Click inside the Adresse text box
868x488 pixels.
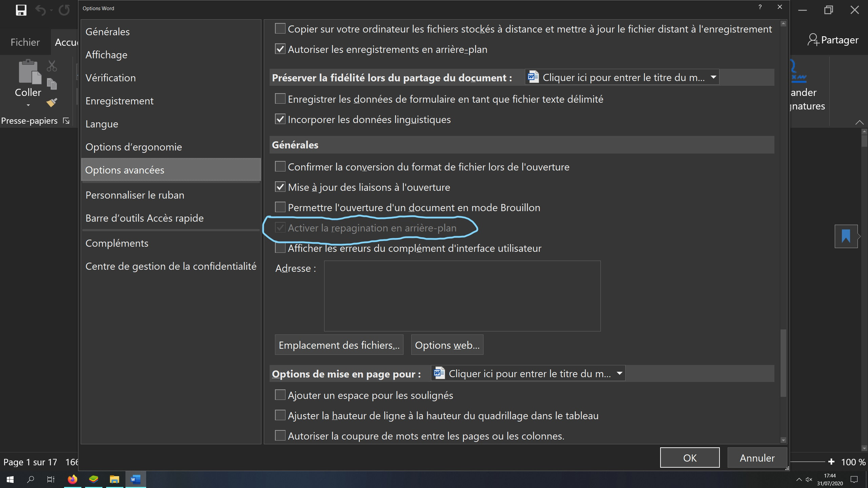(462, 296)
